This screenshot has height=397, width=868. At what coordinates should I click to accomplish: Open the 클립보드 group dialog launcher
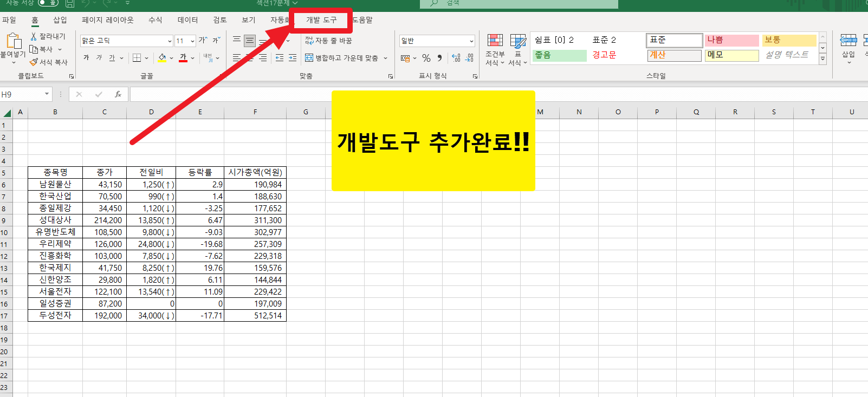[72, 76]
